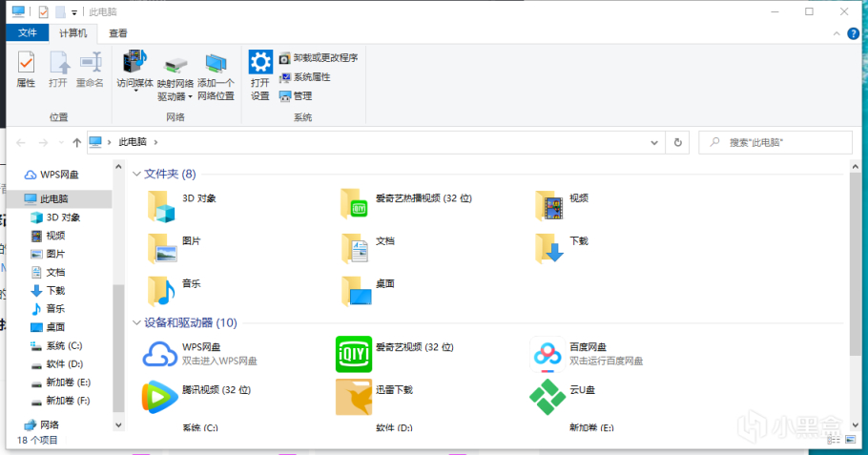Viewport: 868px width, 455px height.
Task: Select 软件 (D:) in navigation pane
Action: [x=56, y=363]
